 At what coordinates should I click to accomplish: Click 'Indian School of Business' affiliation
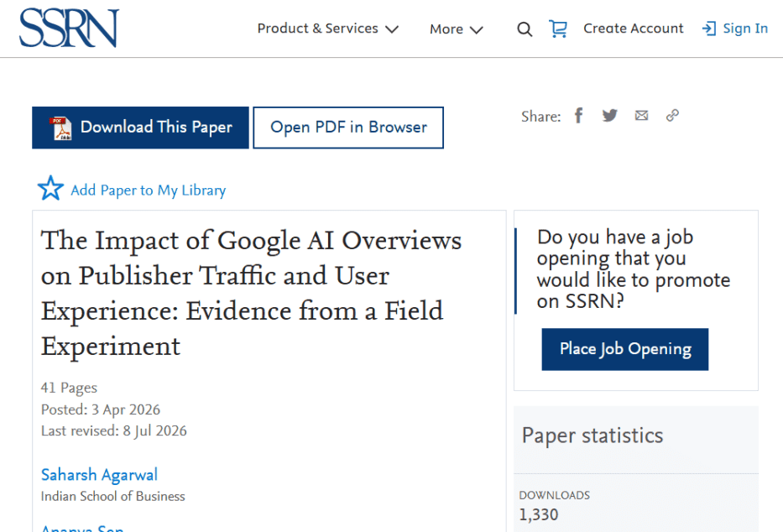(112, 496)
